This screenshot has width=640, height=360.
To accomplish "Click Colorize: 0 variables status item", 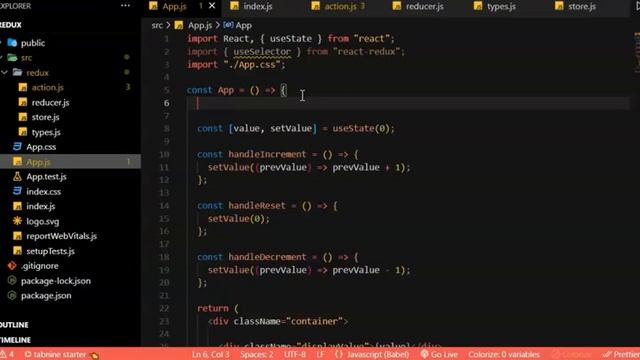I will [504, 354].
